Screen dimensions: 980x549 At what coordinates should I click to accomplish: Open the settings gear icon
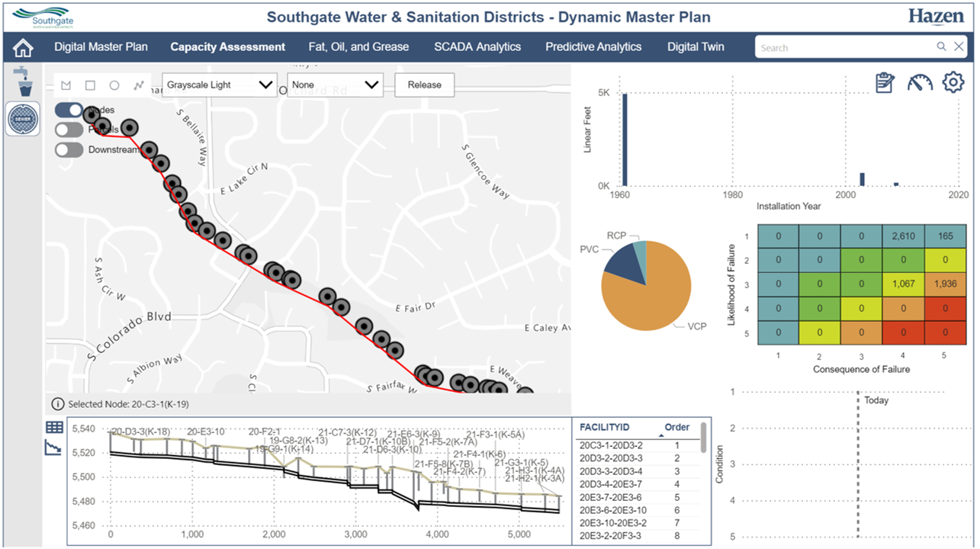tap(953, 82)
